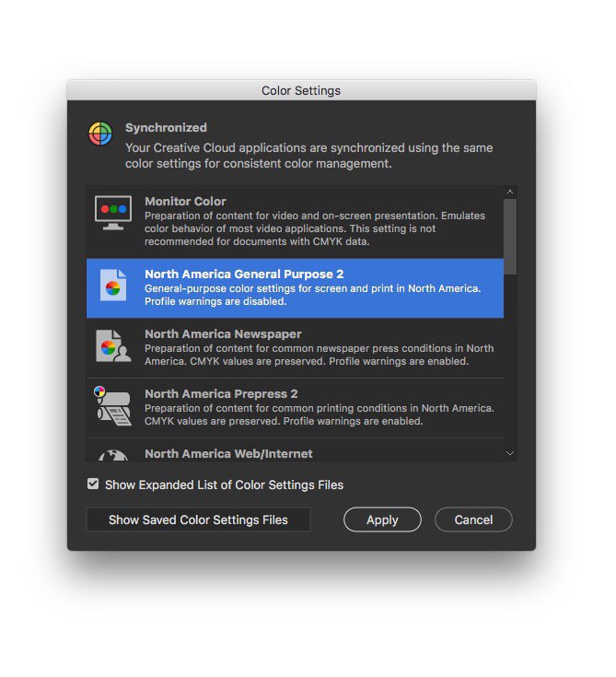Click the North America General Purpose 2 document icon
Image resolution: width=616 pixels, height=677 pixels.
113,286
